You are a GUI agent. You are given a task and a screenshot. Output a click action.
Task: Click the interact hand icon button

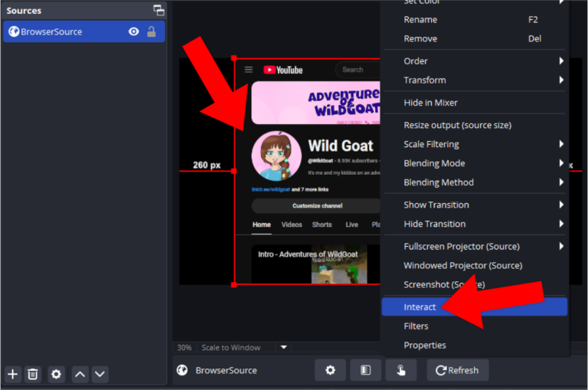401,371
